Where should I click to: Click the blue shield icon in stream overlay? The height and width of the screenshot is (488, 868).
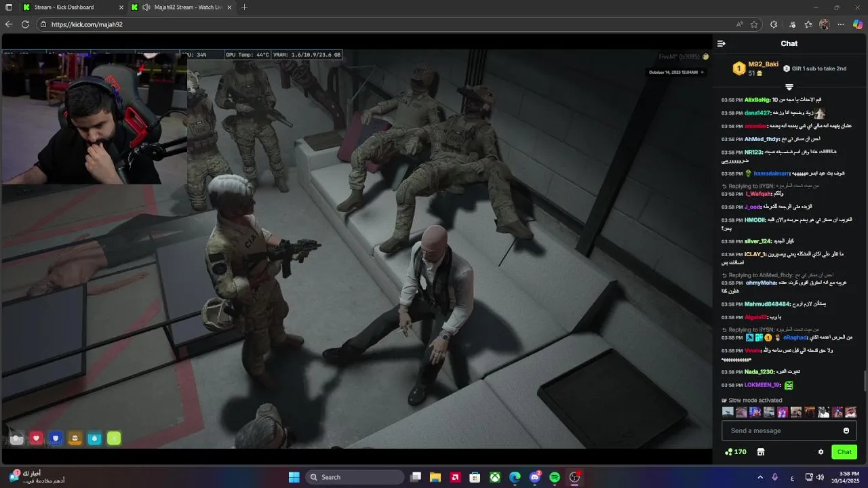(x=56, y=439)
